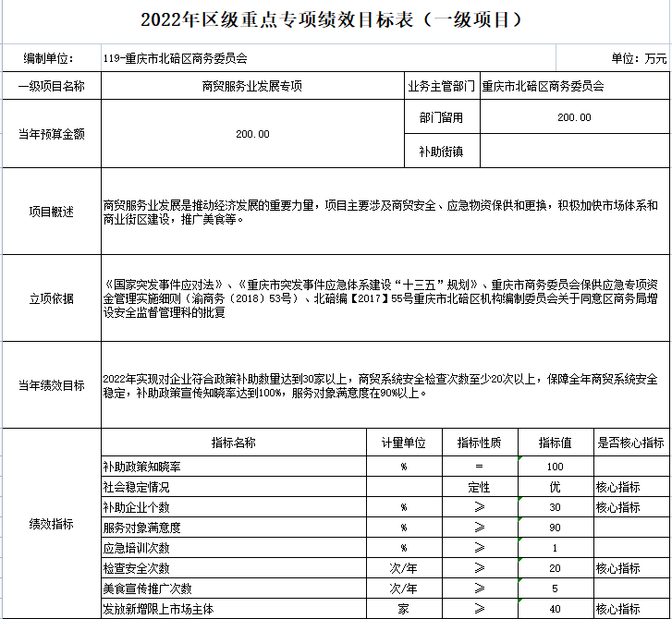This screenshot has height=619, width=672.
Task: Select the indicator value 30 for 补助企业个数
Action: pyautogui.click(x=556, y=507)
